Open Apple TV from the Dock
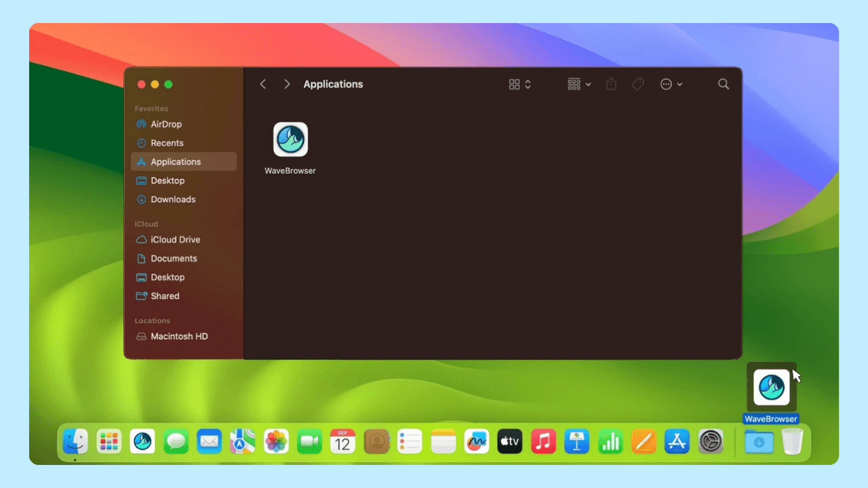This screenshot has height=488, width=868. pyautogui.click(x=510, y=442)
